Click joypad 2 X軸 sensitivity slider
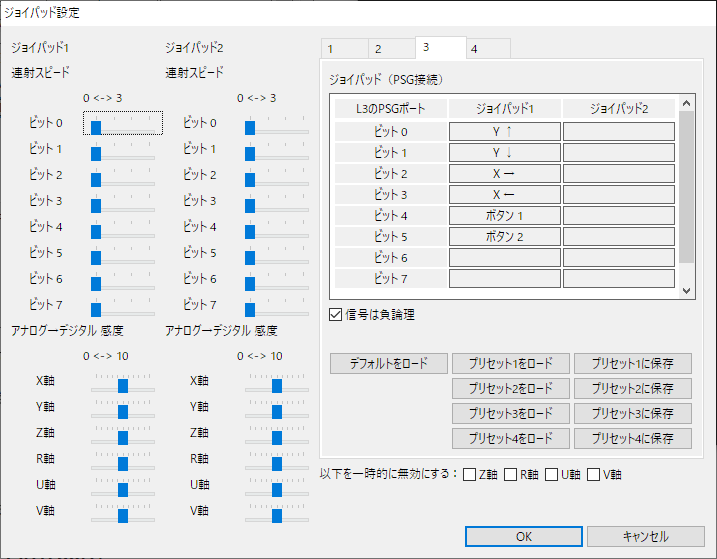This screenshot has height=559, width=717. tap(277, 385)
